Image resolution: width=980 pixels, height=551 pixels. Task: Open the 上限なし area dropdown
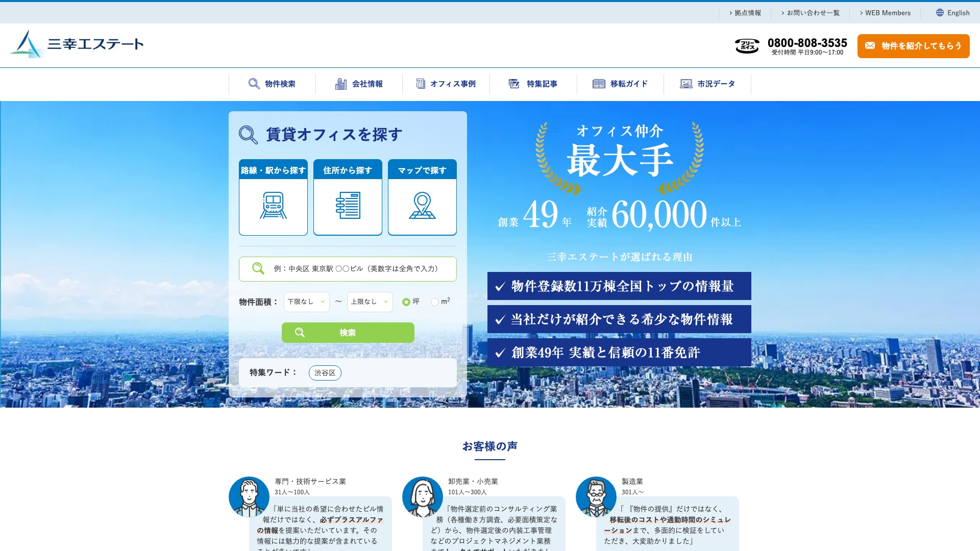coord(370,302)
